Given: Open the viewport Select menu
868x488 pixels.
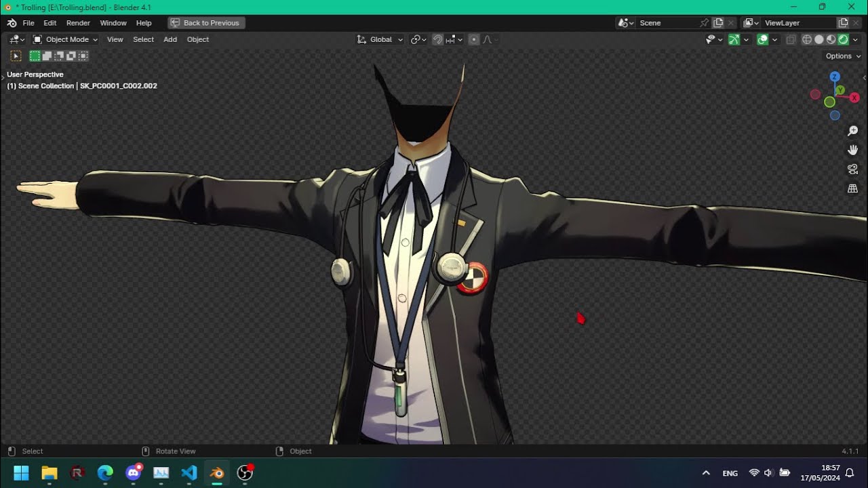Looking at the screenshot, I should (x=143, y=39).
